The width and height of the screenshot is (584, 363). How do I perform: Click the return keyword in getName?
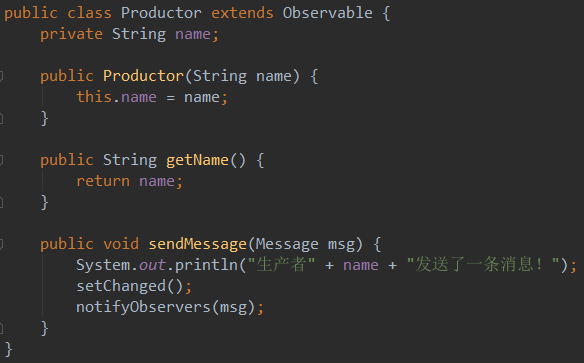tap(103, 181)
